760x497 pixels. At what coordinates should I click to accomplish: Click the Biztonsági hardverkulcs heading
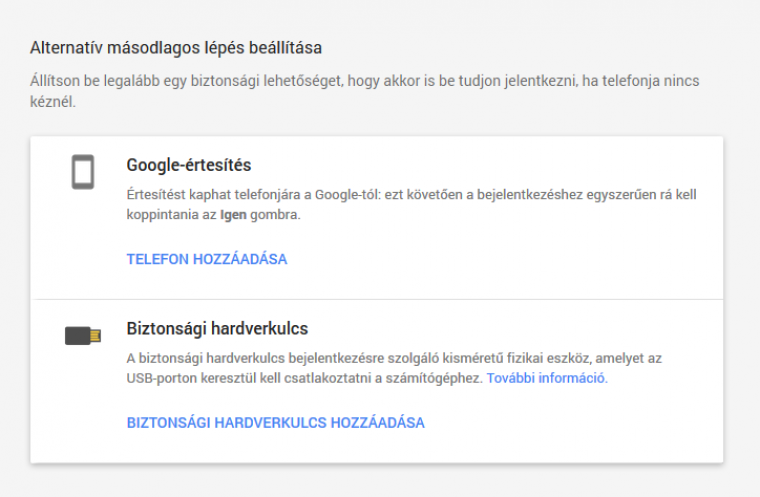(217, 329)
